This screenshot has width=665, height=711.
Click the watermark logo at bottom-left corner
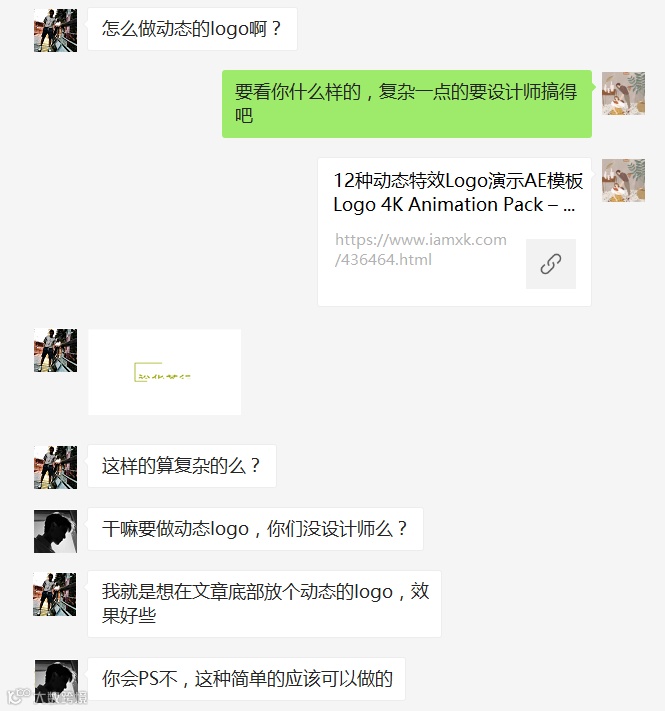47,697
